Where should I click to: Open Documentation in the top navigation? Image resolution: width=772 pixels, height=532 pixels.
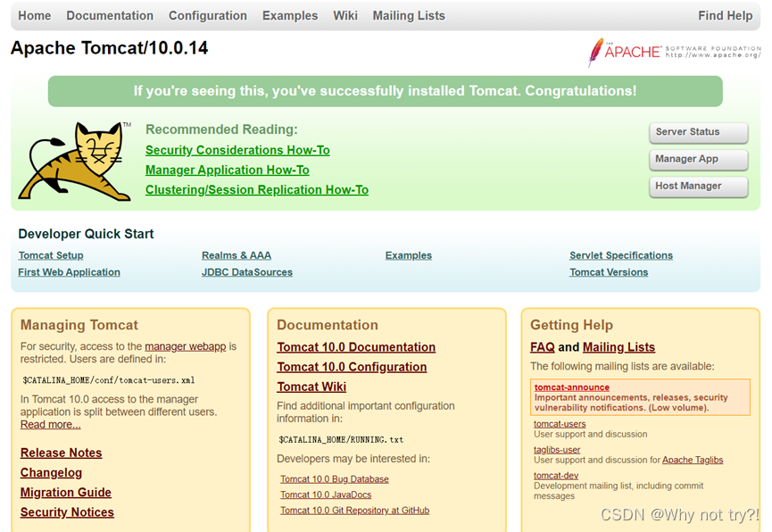pos(110,16)
